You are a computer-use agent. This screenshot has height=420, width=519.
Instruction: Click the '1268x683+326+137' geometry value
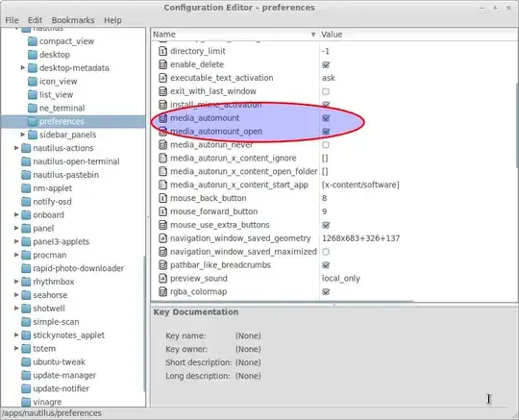click(x=360, y=238)
